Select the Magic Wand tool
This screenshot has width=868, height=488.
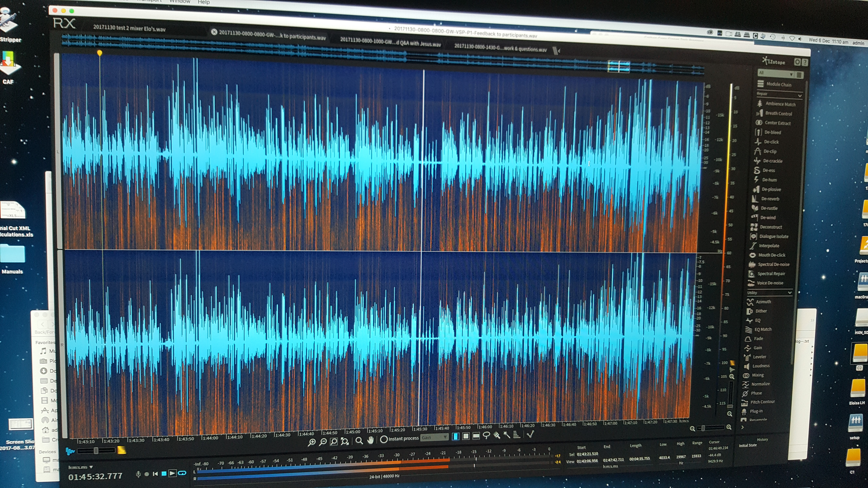506,435
